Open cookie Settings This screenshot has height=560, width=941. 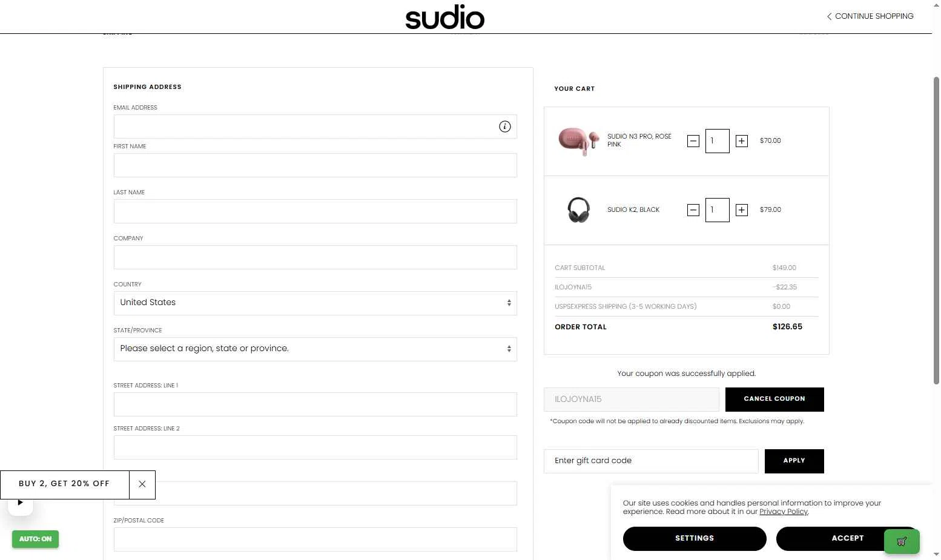(695, 539)
